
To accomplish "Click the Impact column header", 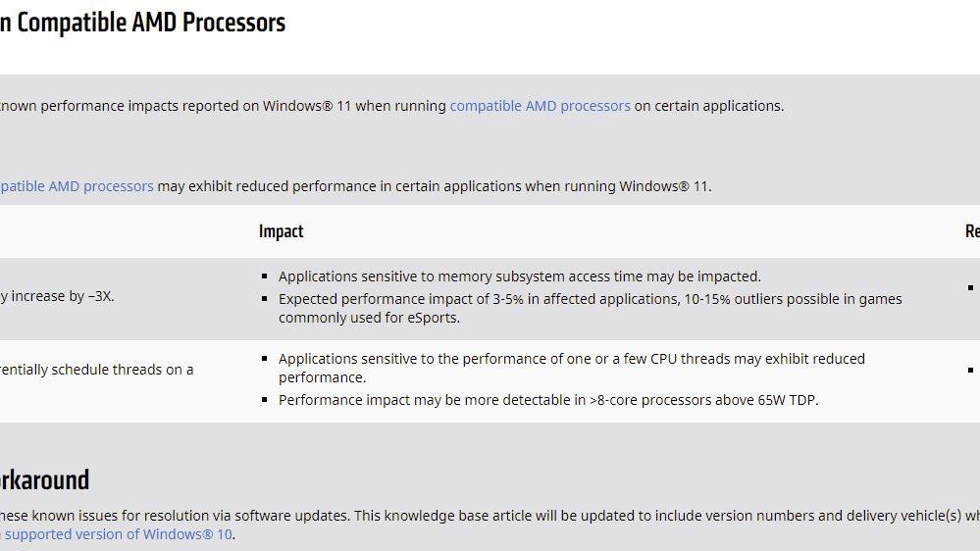I will [281, 231].
